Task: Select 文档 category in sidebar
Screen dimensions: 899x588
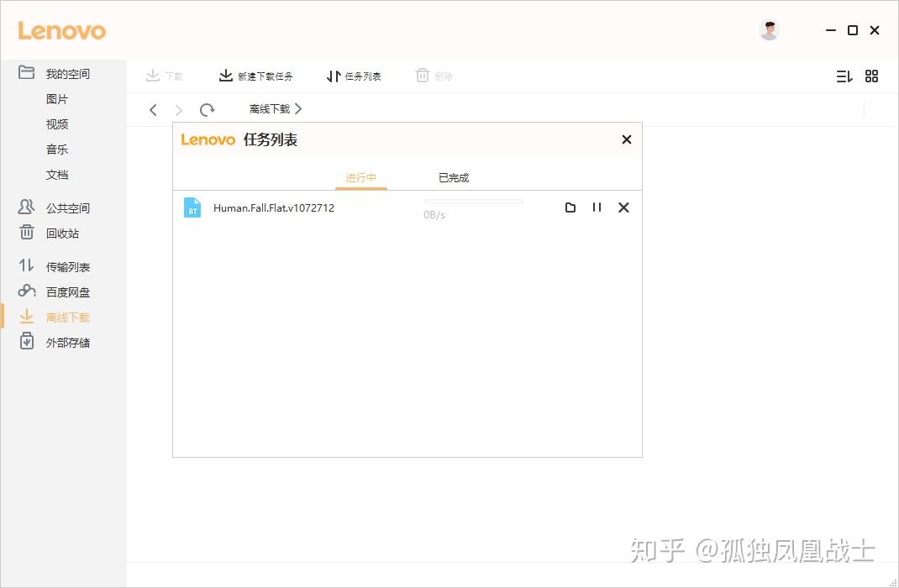Action: tap(57, 175)
